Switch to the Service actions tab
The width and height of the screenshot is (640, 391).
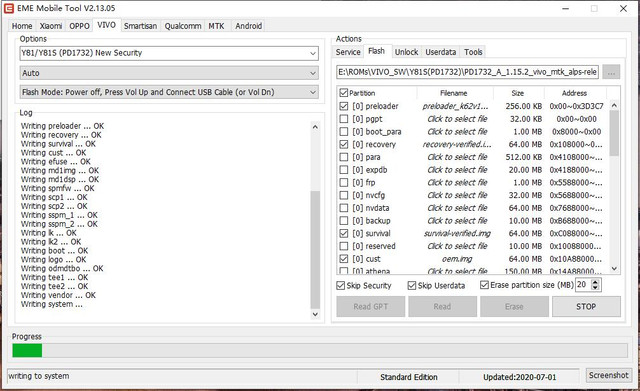coord(348,52)
